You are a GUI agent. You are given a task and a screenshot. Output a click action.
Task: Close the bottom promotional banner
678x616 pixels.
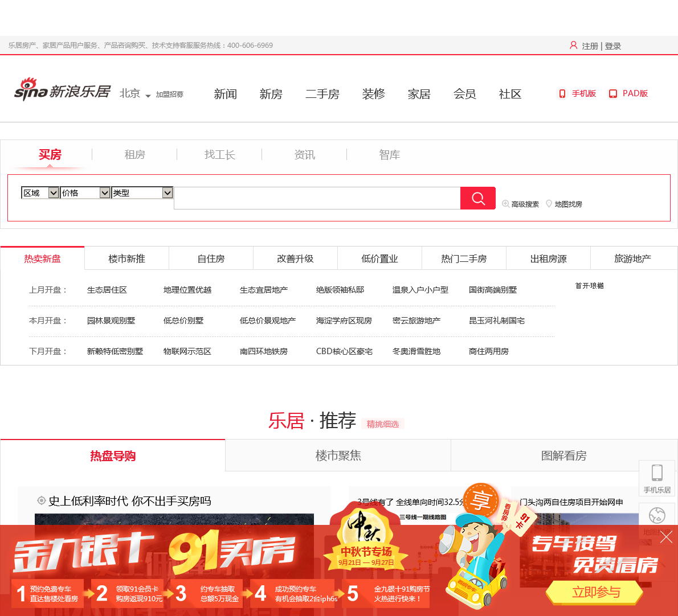click(667, 537)
